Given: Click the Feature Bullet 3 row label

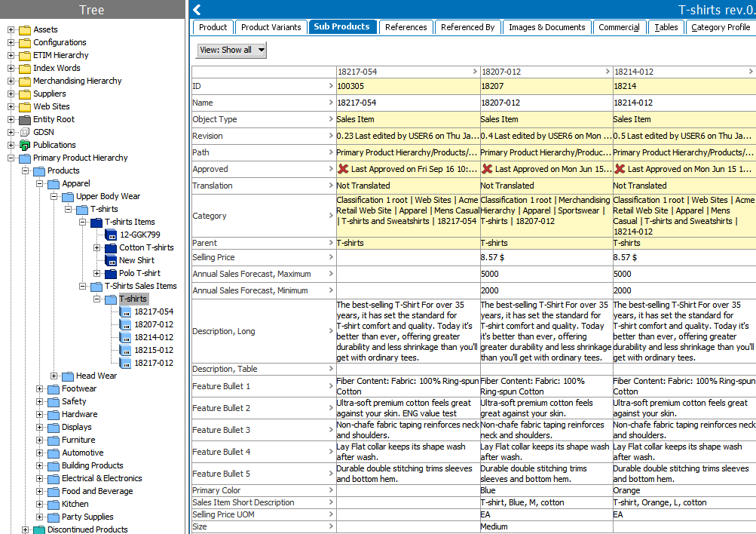Looking at the screenshot, I should [222, 430].
